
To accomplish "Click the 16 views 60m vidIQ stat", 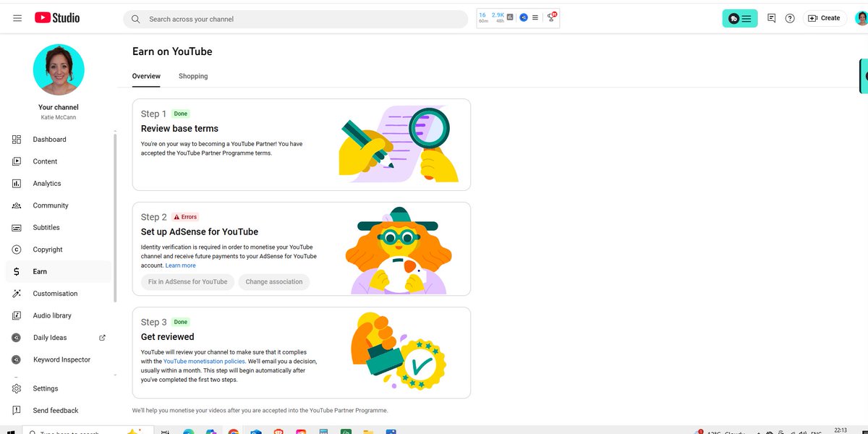I will (x=483, y=17).
